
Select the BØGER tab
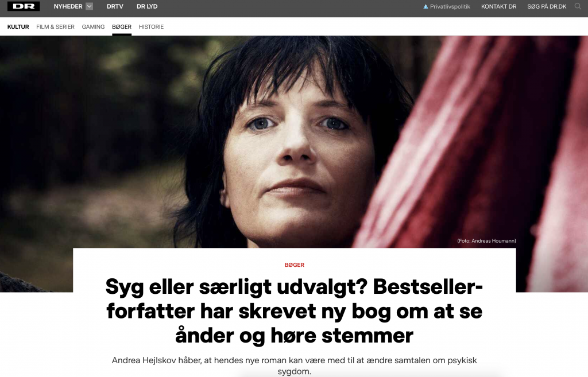[x=122, y=26]
